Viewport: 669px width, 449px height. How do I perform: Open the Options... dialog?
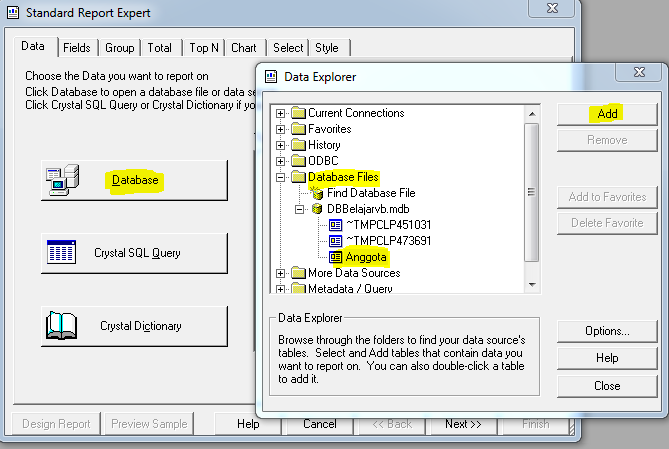[607, 331]
